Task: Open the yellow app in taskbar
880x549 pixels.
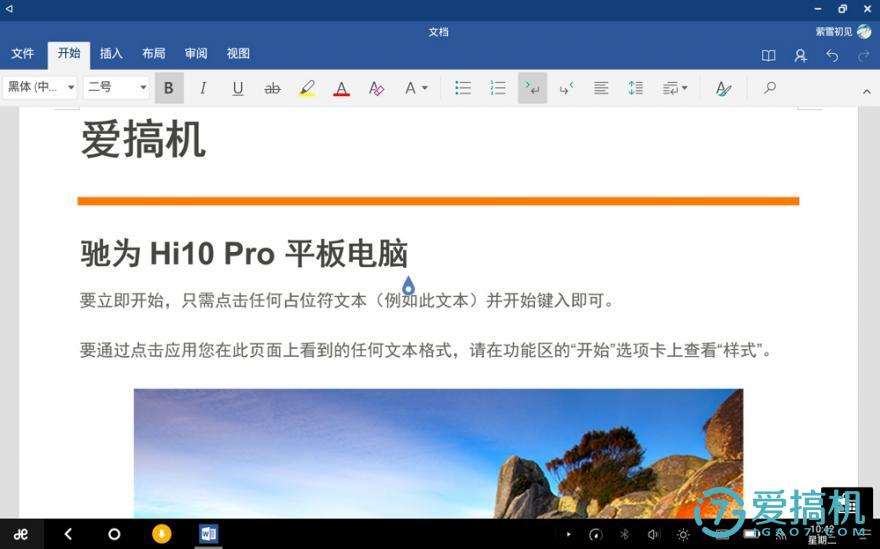Action: (x=162, y=533)
